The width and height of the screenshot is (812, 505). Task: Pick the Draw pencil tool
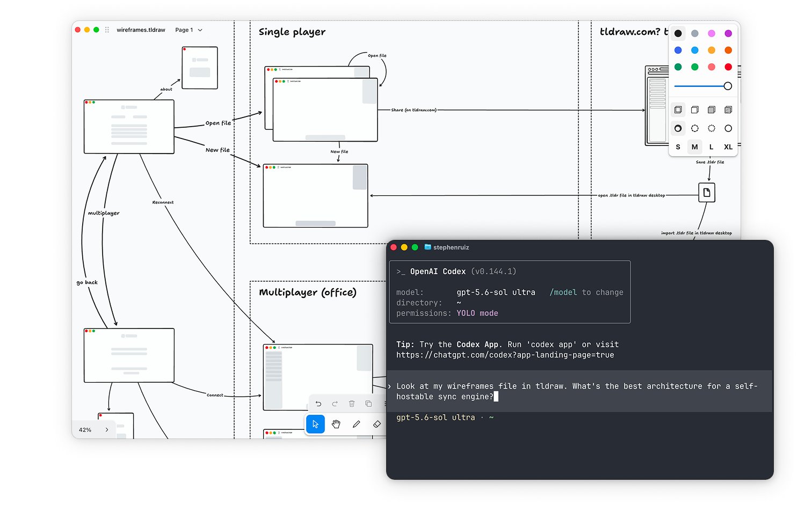click(x=357, y=424)
